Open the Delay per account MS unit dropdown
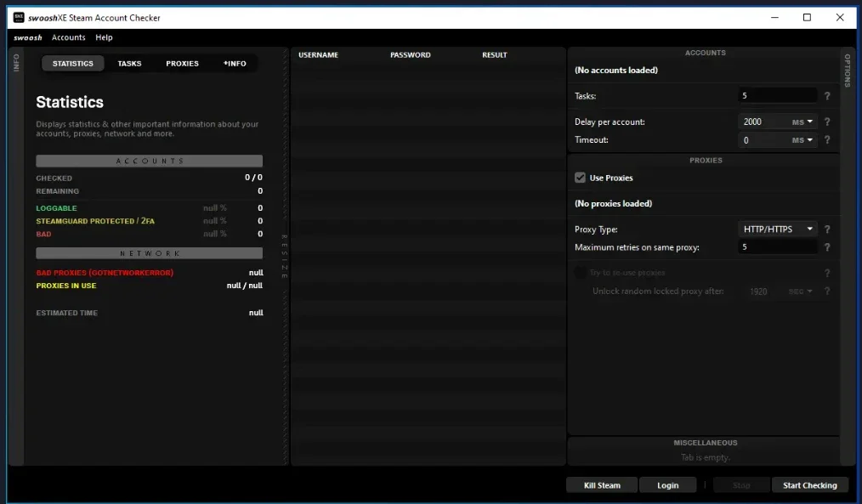The height and width of the screenshot is (504, 862). [802, 122]
